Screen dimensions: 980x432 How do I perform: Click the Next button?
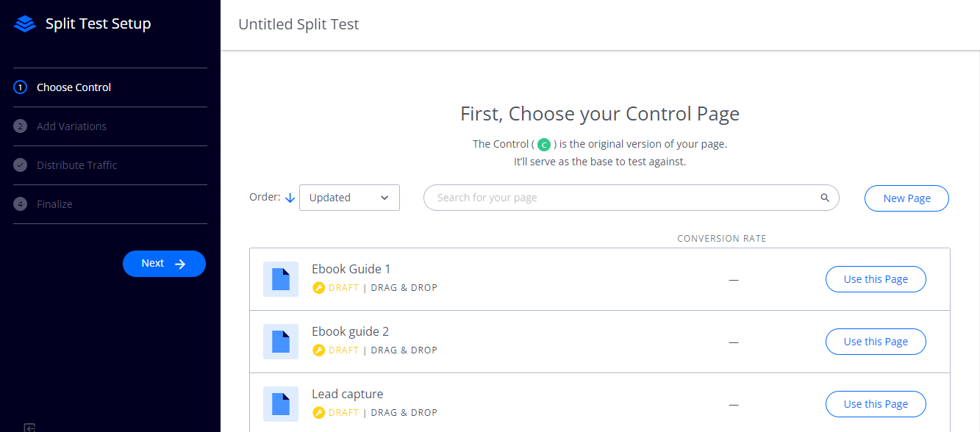point(164,264)
